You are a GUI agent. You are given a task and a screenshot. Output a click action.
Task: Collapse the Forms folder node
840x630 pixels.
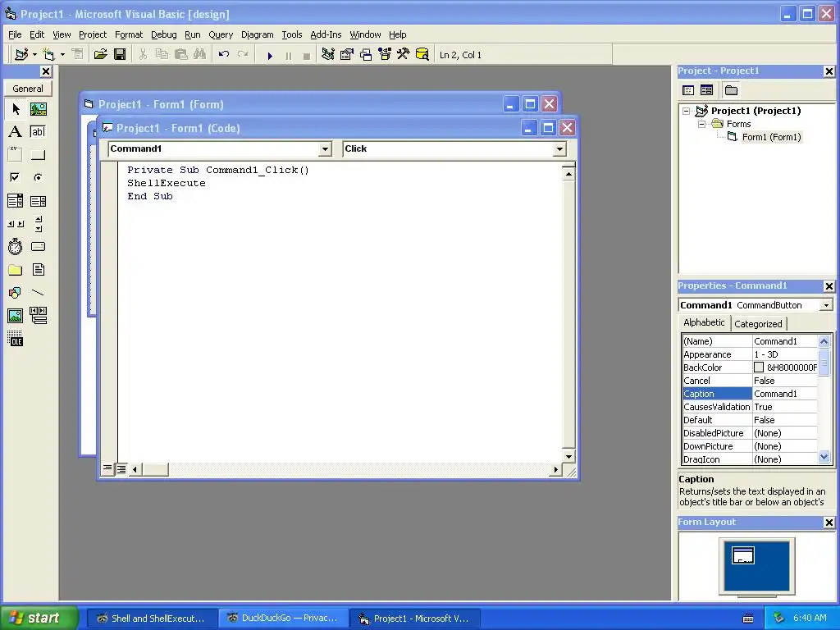(702, 124)
